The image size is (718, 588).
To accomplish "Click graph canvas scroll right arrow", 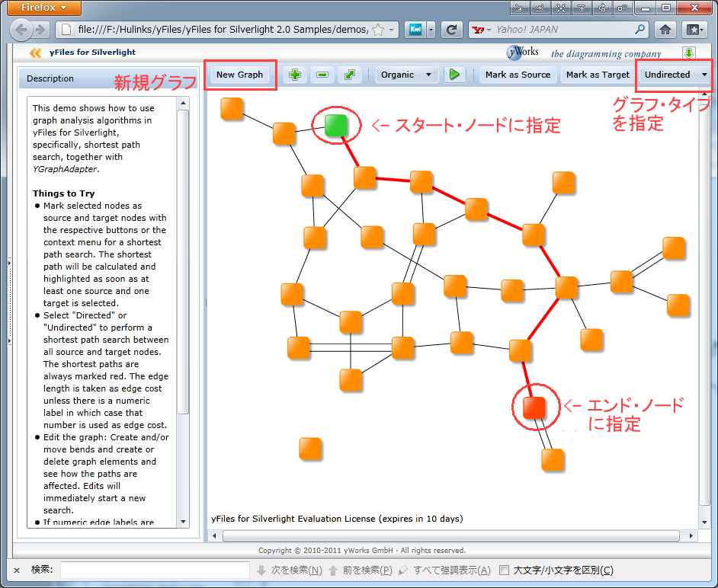I will (691, 535).
